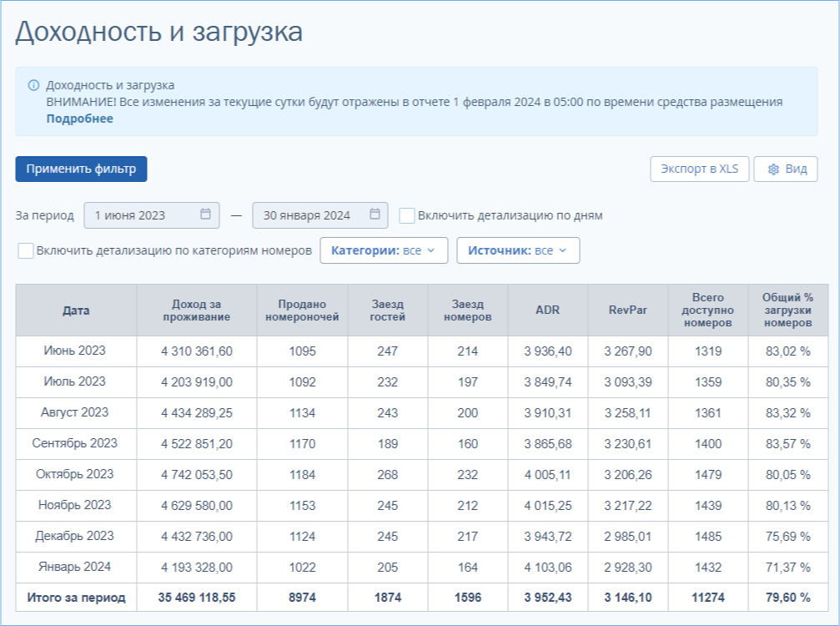Click income value 4 522 851,20
The width and height of the screenshot is (840, 626).
point(197,444)
